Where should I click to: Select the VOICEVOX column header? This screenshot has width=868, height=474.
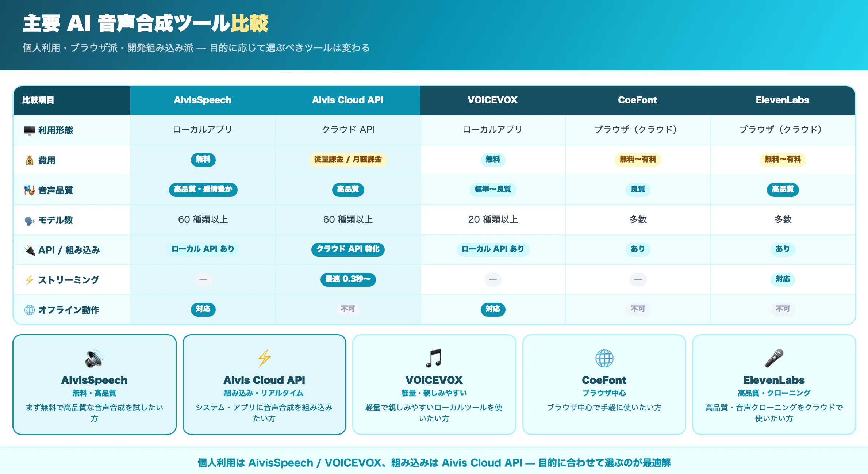tap(492, 100)
